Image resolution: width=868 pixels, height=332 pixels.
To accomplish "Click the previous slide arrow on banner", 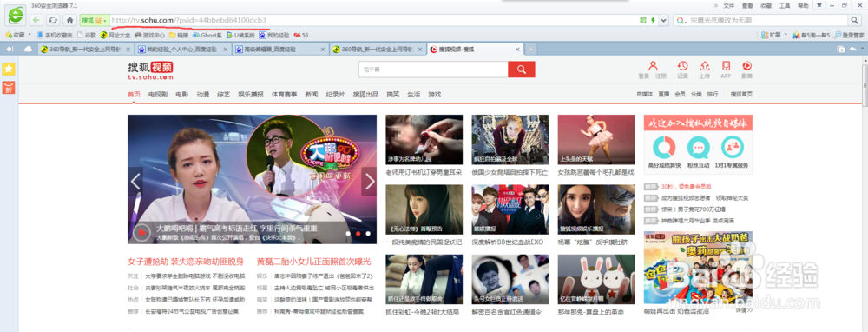I will click(x=135, y=181).
